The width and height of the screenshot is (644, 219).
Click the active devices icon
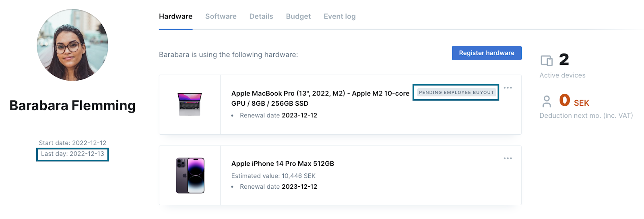pyautogui.click(x=547, y=61)
